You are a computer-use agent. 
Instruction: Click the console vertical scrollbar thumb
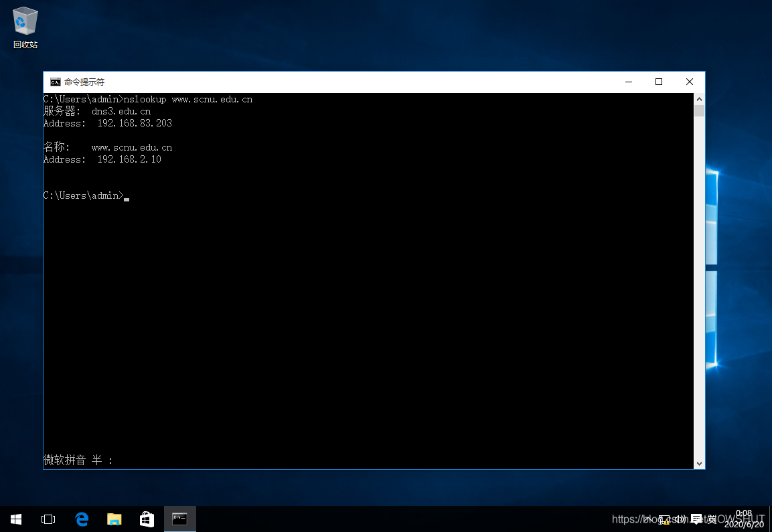[x=699, y=111]
